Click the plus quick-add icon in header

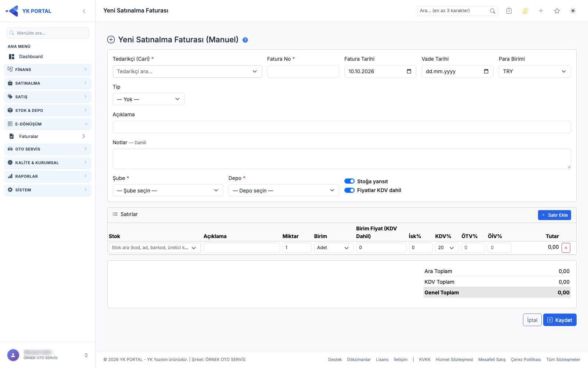541,11
